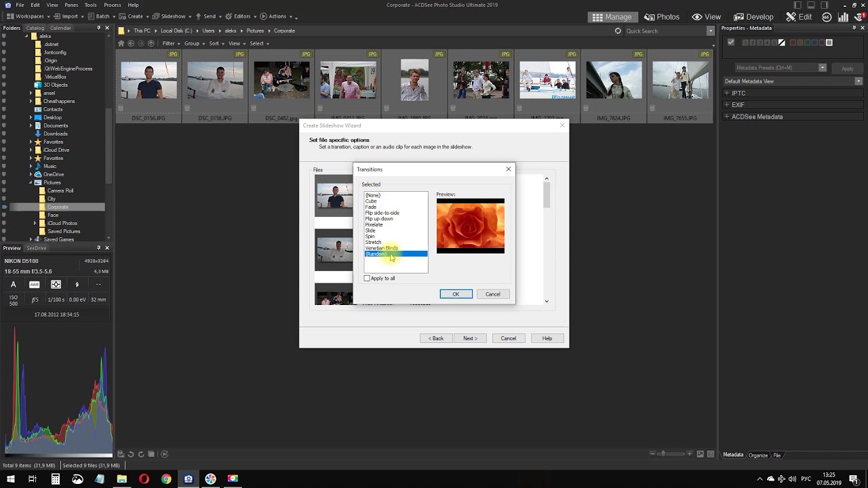Set rating 1 in Properties pane
The image size is (868, 488).
coord(746,43)
